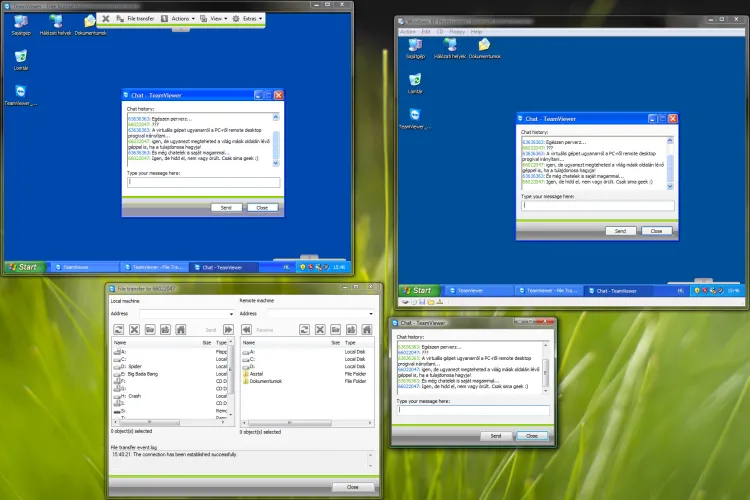Open File transfer from the session toolbar
The width and height of the screenshot is (750, 500).
coord(135,19)
